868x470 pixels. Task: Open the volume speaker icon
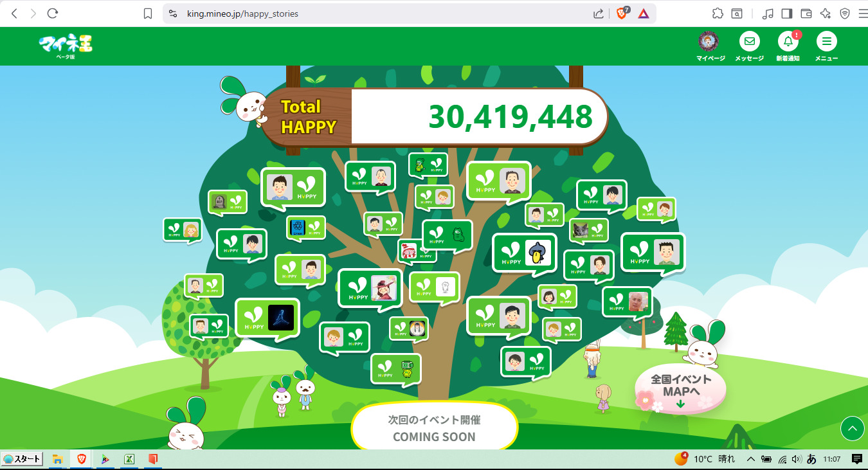tap(797, 459)
